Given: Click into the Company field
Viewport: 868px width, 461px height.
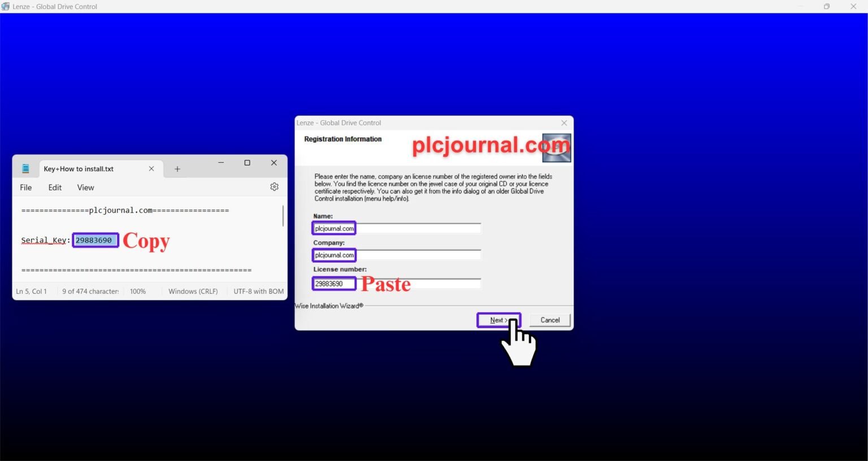Looking at the screenshot, I should [x=418, y=255].
